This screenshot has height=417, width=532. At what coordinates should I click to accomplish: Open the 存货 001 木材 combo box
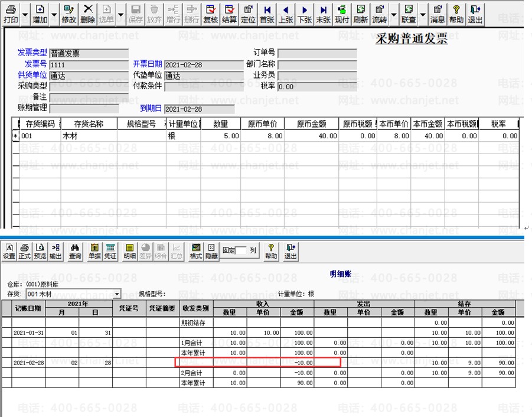coord(73,294)
